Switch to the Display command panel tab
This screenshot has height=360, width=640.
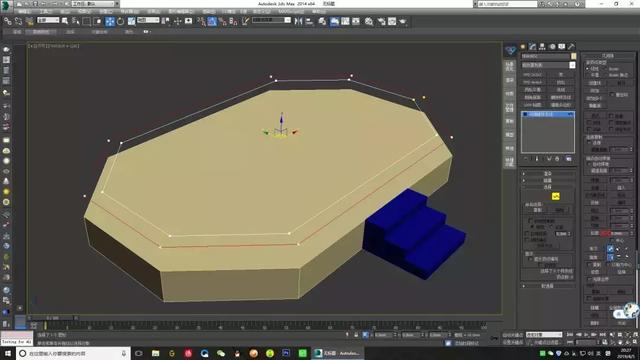click(562, 47)
